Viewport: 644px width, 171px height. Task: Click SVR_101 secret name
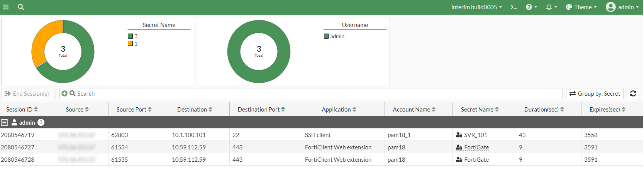point(475,135)
